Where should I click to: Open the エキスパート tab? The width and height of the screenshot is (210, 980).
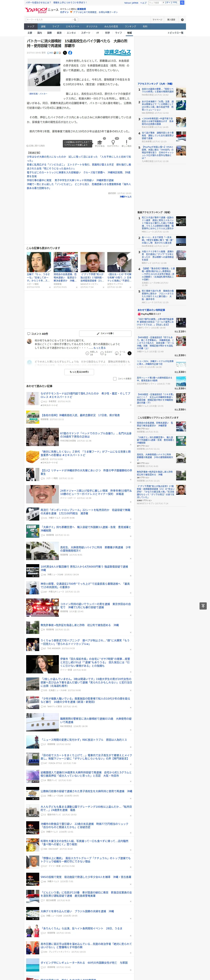[x=72, y=27]
